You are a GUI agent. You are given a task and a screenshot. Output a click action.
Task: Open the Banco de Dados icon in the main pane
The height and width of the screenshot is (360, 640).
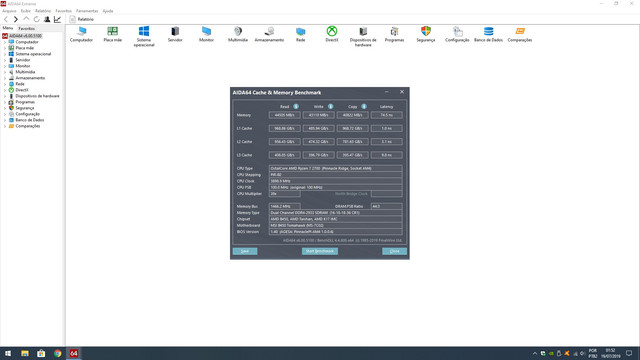[488, 34]
